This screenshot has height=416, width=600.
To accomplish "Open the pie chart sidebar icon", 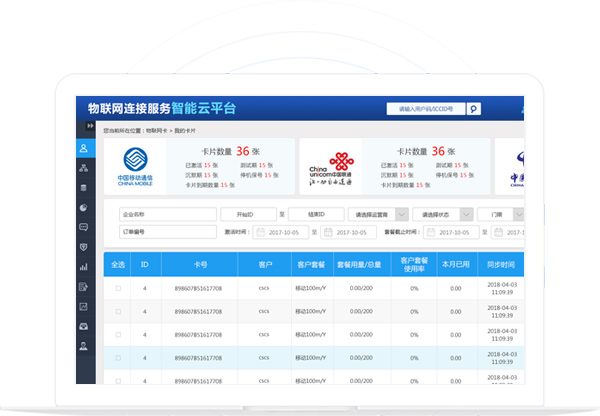I will 84,207.
